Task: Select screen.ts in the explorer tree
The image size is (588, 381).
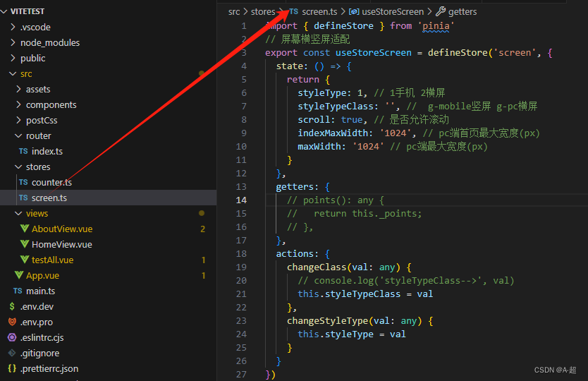Action: [x=49, y=198]
